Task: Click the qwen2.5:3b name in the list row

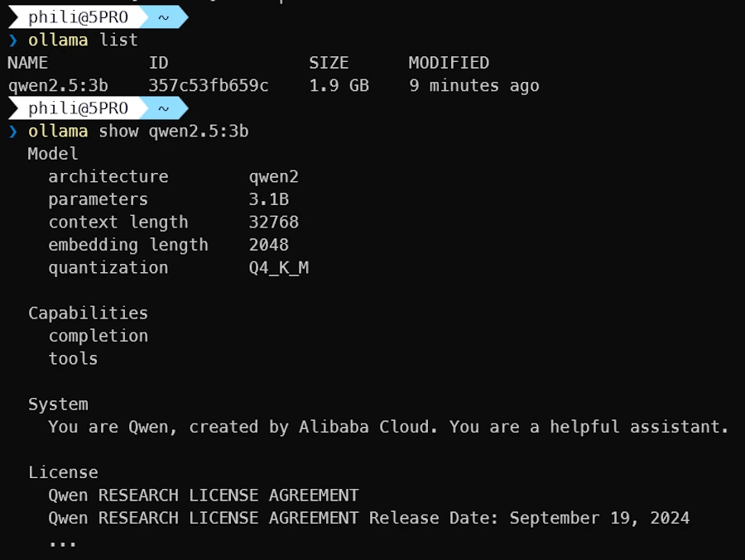Action: coord(58,85)
